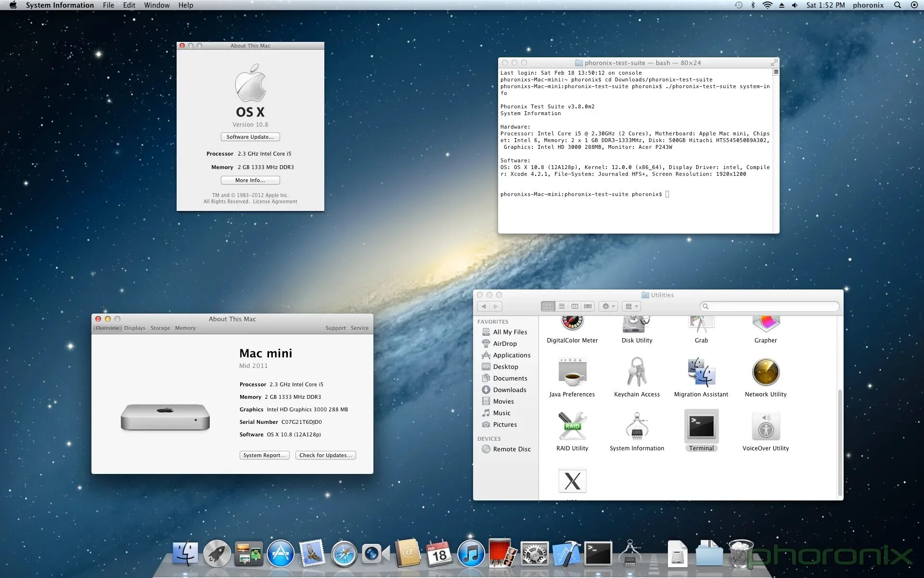Open System Information icon in Utilities

637,426
